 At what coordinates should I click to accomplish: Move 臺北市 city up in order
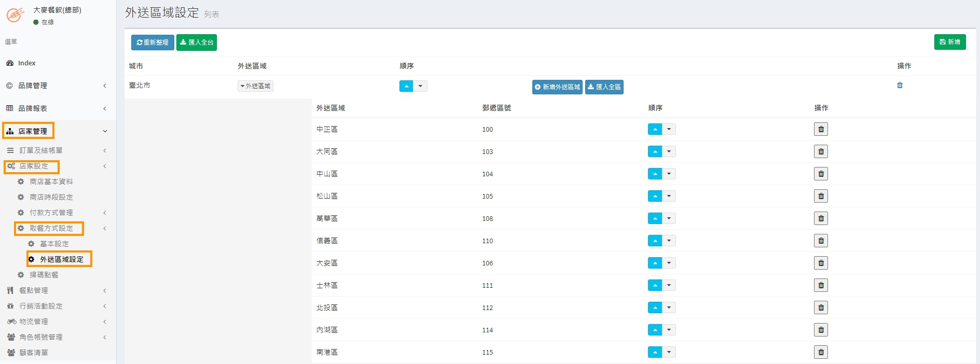pyautogui.click(x=406, y=86)
